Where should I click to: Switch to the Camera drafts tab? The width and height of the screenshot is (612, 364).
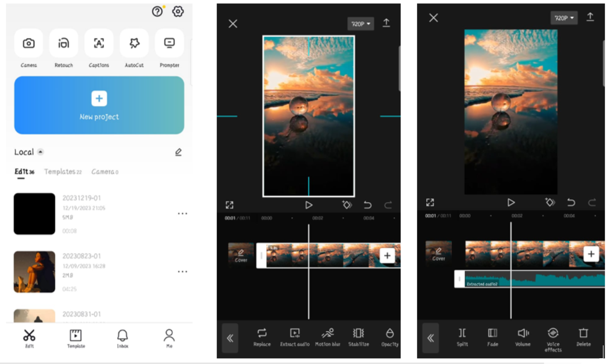[x=105, y=172]
